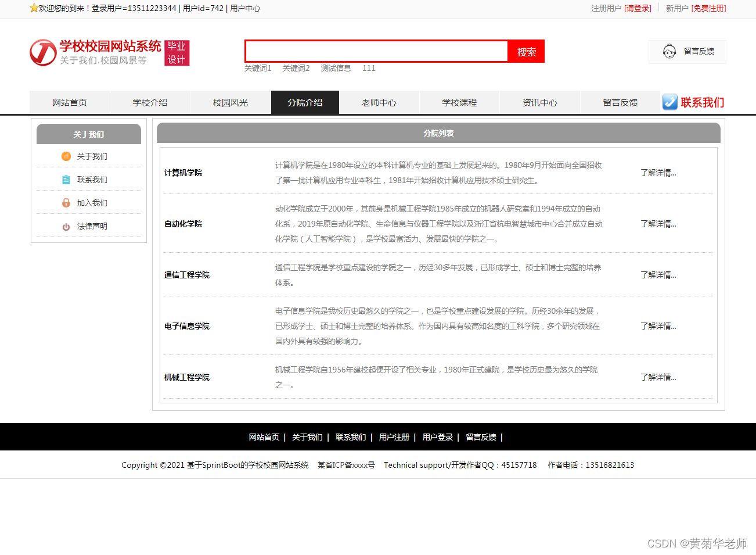Open the 学校介绍 navigation tab
Viewport: 756px width, 555px height.
(150, 102)
